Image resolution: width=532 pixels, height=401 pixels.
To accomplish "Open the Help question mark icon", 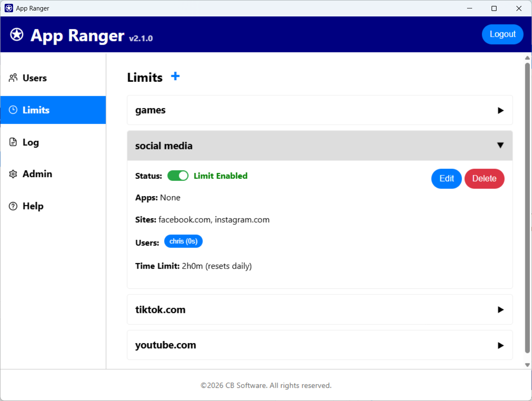I will tap(13, 206).
